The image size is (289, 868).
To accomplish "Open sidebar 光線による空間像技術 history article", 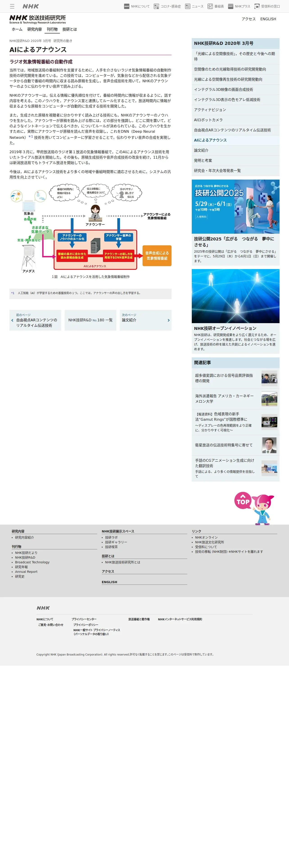I will click(235, 56).
